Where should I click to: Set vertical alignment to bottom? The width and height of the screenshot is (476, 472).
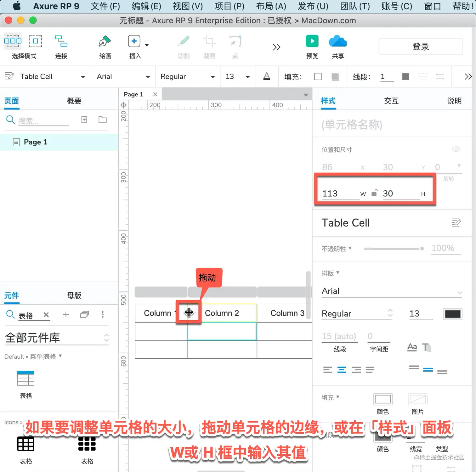442,372
